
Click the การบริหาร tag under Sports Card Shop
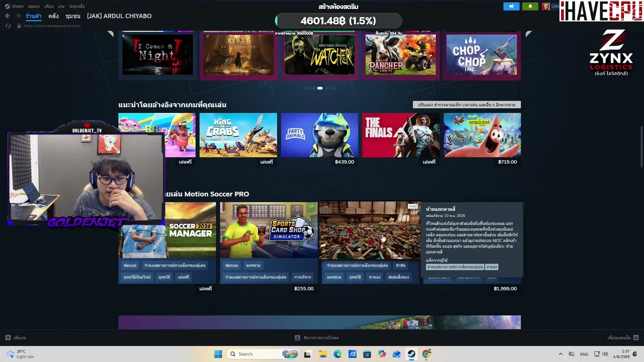click(x=303, y=277)
